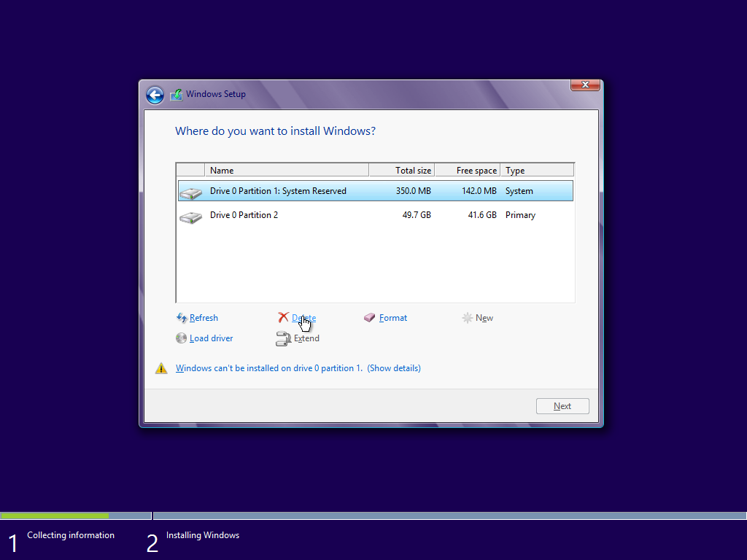Click the red X Delete icon
Screen dimensions: 747x560
[x=284, y=317]
